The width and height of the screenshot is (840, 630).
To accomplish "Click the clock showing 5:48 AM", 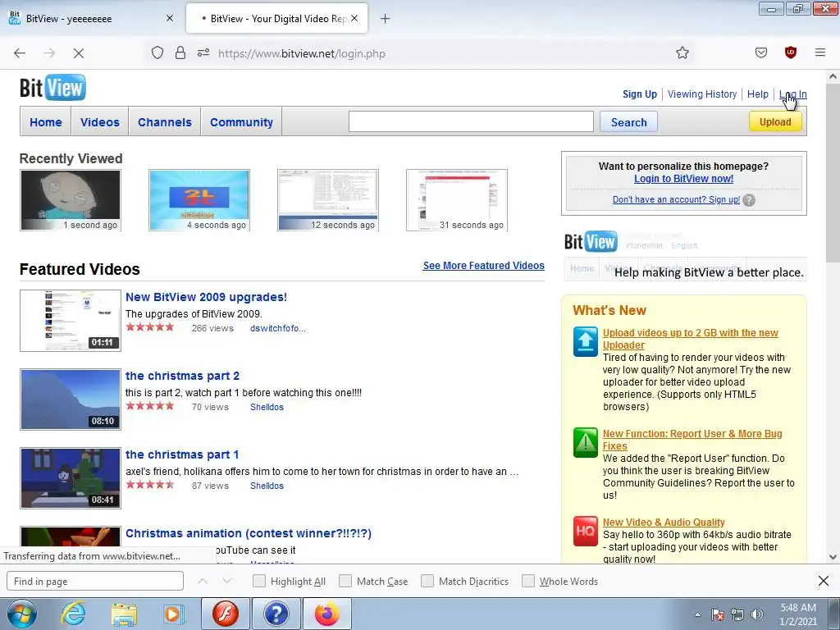I will pyautogui.click(x=798, y=614).
